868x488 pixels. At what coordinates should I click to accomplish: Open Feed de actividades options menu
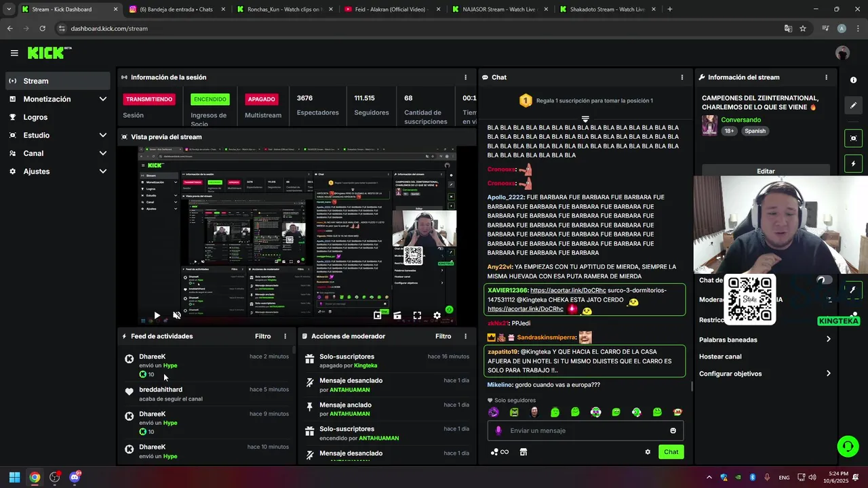[285, 336]
